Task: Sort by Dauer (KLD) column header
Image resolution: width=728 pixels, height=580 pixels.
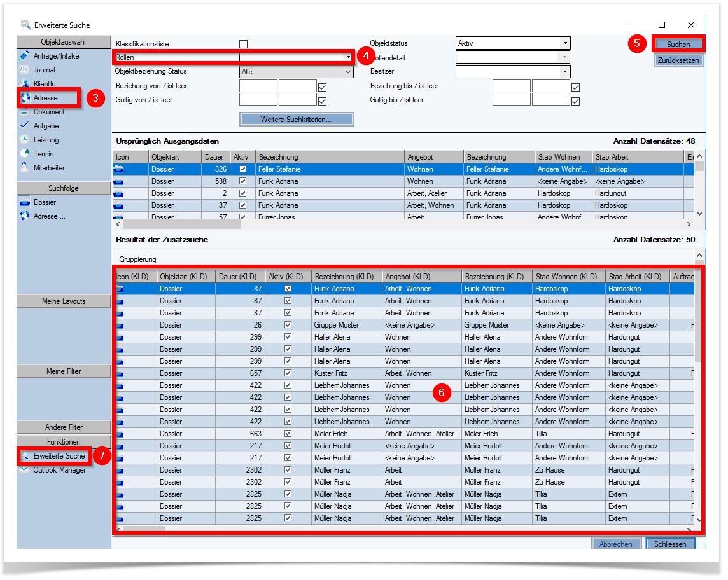Action: tap(240, 277)
